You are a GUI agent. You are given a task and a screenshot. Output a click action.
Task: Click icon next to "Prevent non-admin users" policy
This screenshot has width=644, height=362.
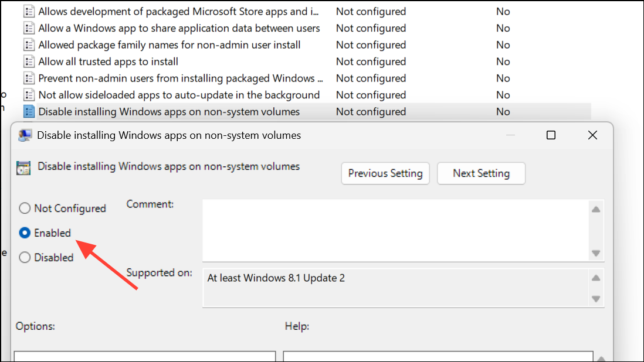pos(29,78)
